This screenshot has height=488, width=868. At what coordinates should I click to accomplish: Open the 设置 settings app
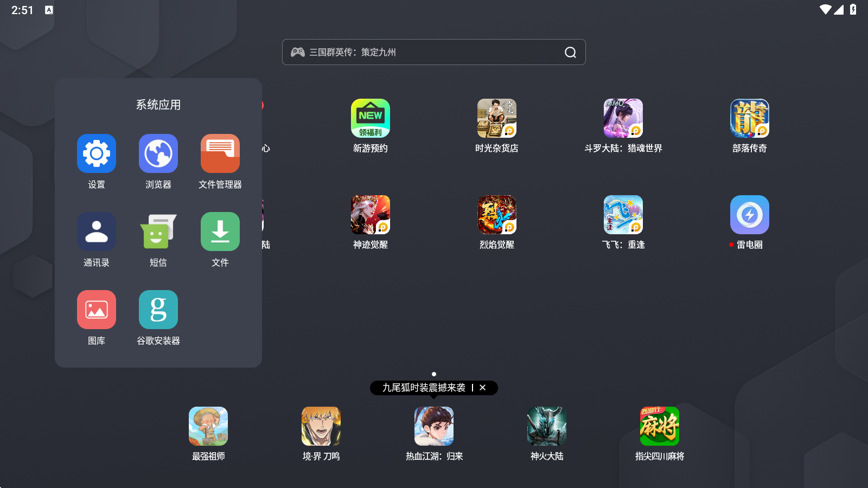[x=97, y=153]
